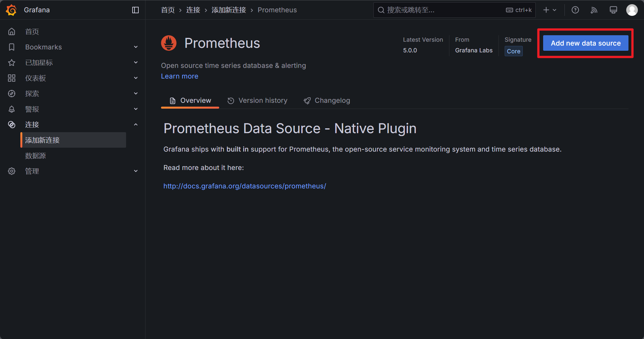Open the help question mark icon
644x339 pixels.
tap(575, 10)
